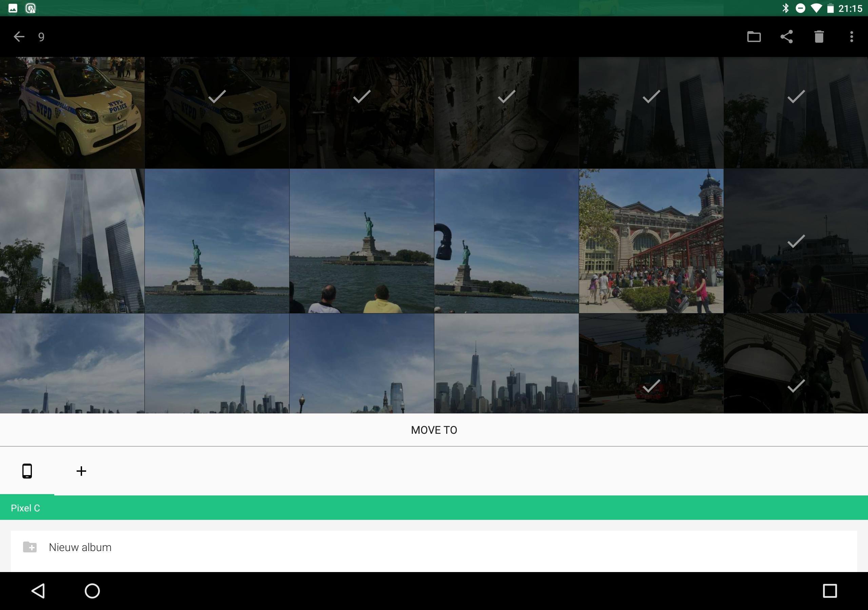868x610 pixels.
Task: Tap the Nieuw album folder-plus icon
Action: (30, 547)
